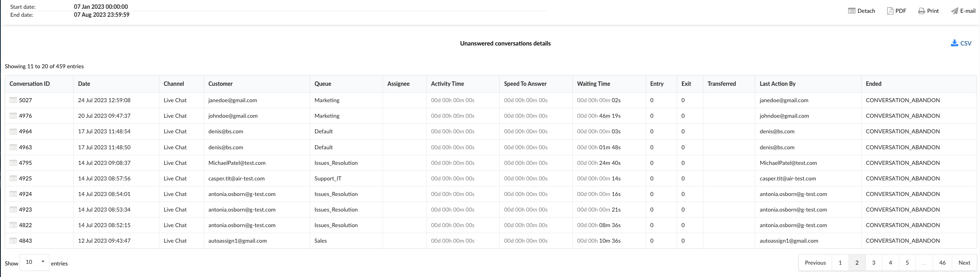Go to pagination page 4
The height and width of the screenshot is (277, 980).
point(890,263)
